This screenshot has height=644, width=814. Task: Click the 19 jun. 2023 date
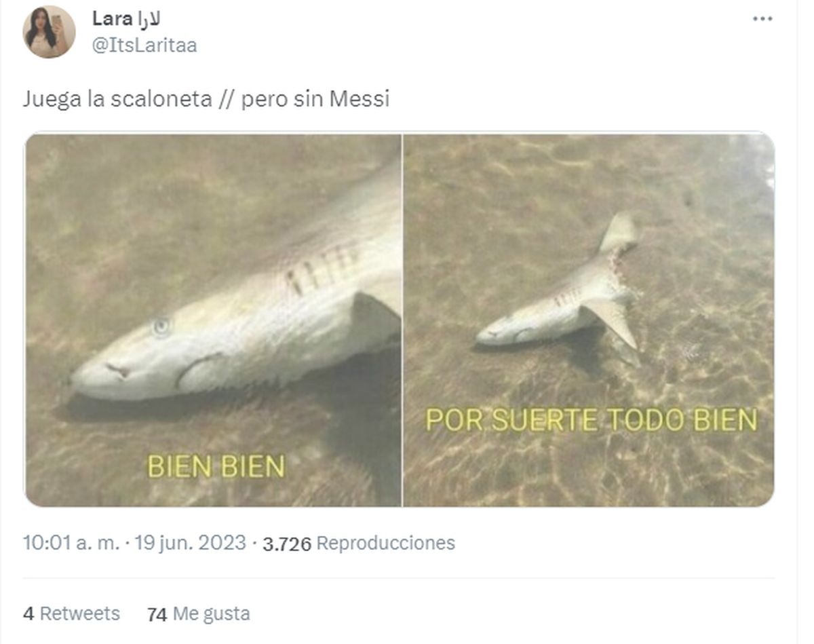tap(190, 543)
